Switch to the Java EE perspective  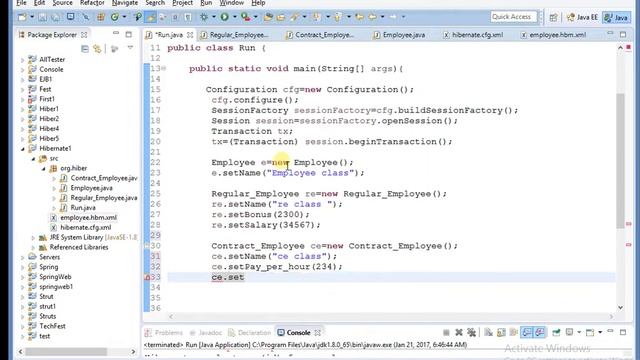[x=582, y=17]
